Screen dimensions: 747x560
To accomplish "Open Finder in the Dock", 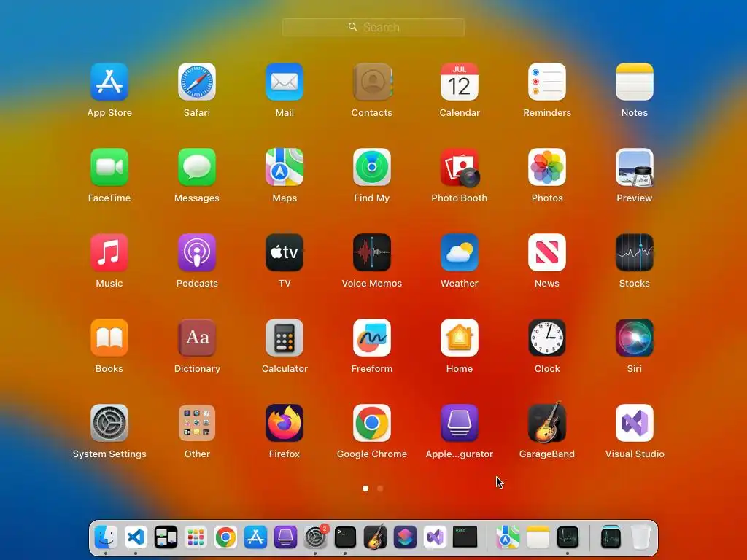I will (x=106, y=537).
